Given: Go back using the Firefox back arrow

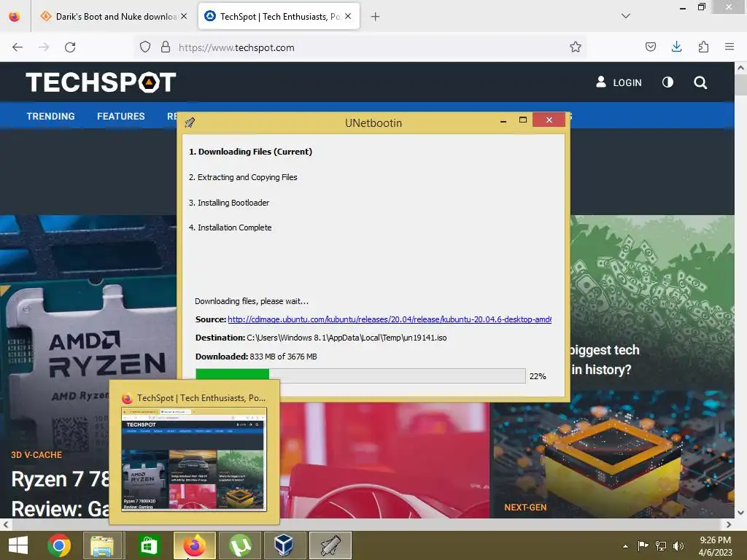Looking at the screenshot, I should pos(18,47).
